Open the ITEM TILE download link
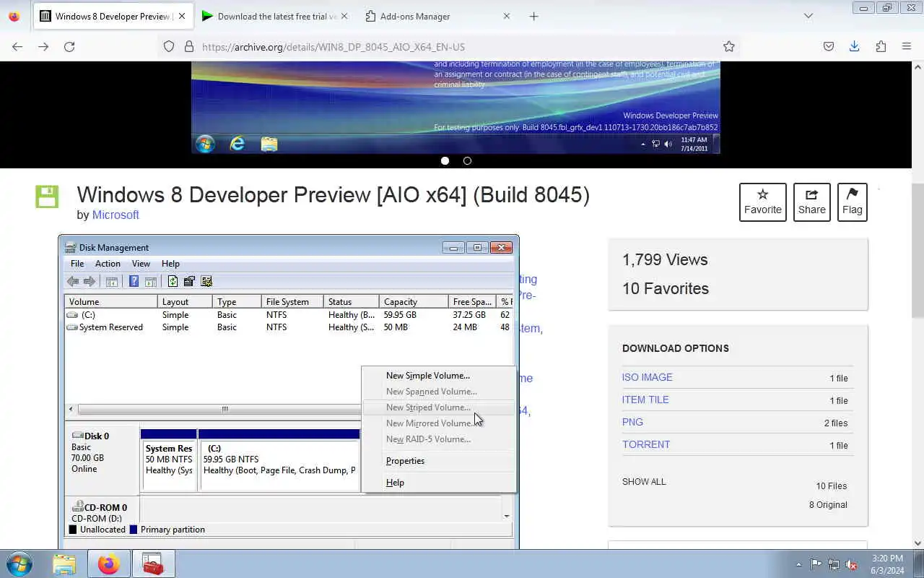The height and width of the screenshot is (578, 924). [x=645, y=400]
